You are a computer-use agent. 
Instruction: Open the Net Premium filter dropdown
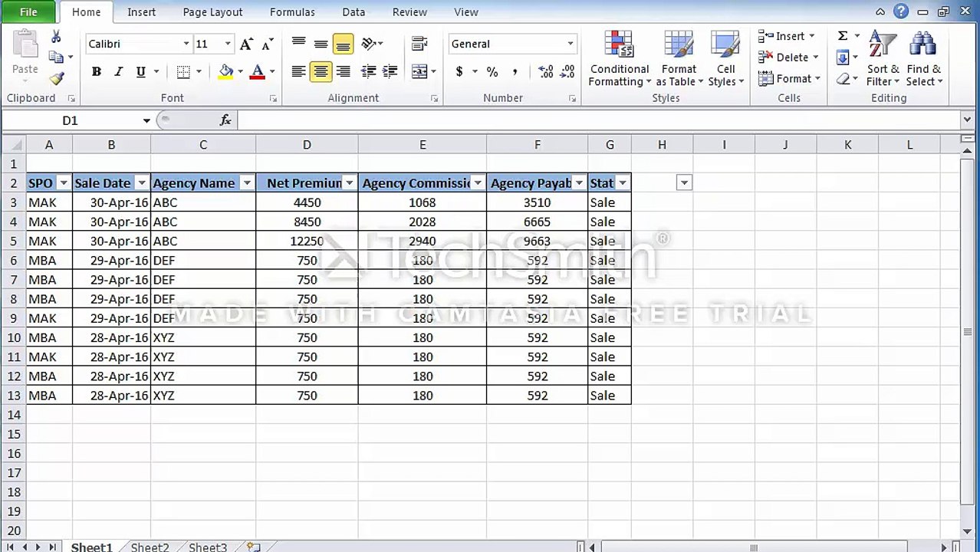[349, 182]
